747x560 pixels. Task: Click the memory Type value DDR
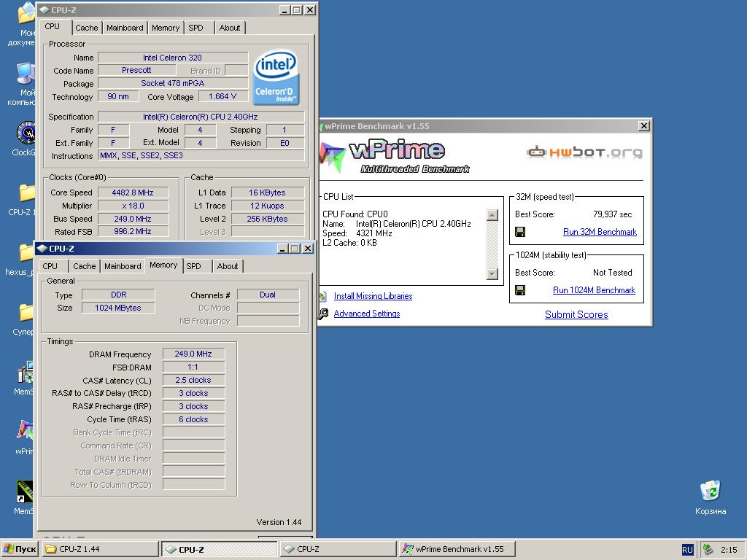[x=118, y=295]
